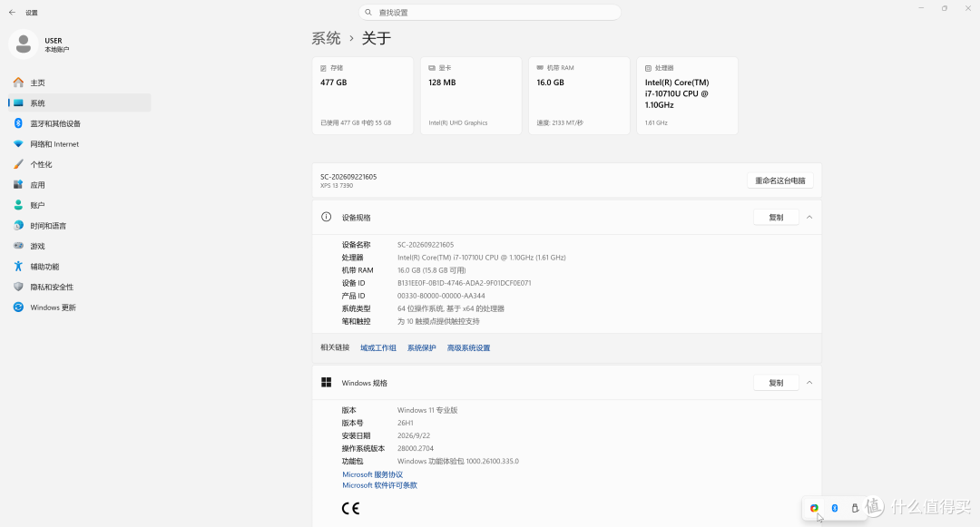Image resolution: width=980 pixels, height=527 pixels.
Task: Select the Network and Internet wifi icon
Action: click(18, 144)
